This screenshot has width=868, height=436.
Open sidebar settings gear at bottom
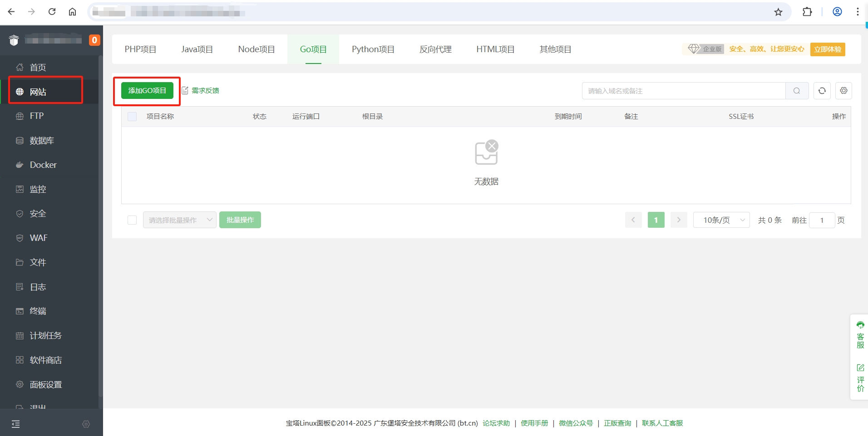click(x=86, y=424)
